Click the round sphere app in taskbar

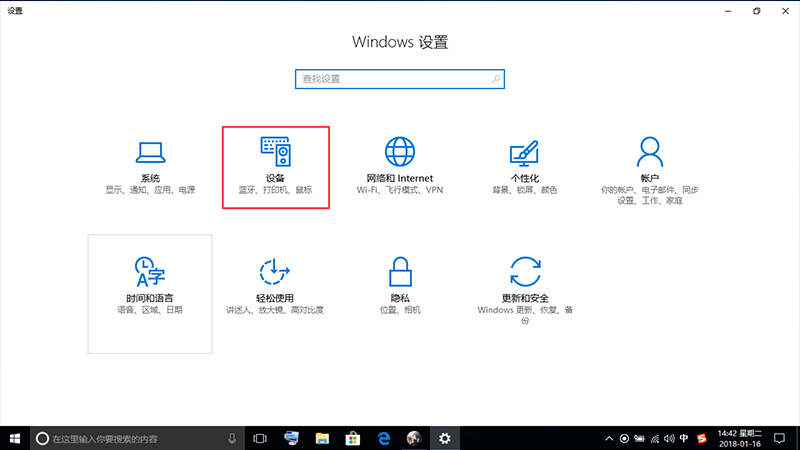coord(414,438)
